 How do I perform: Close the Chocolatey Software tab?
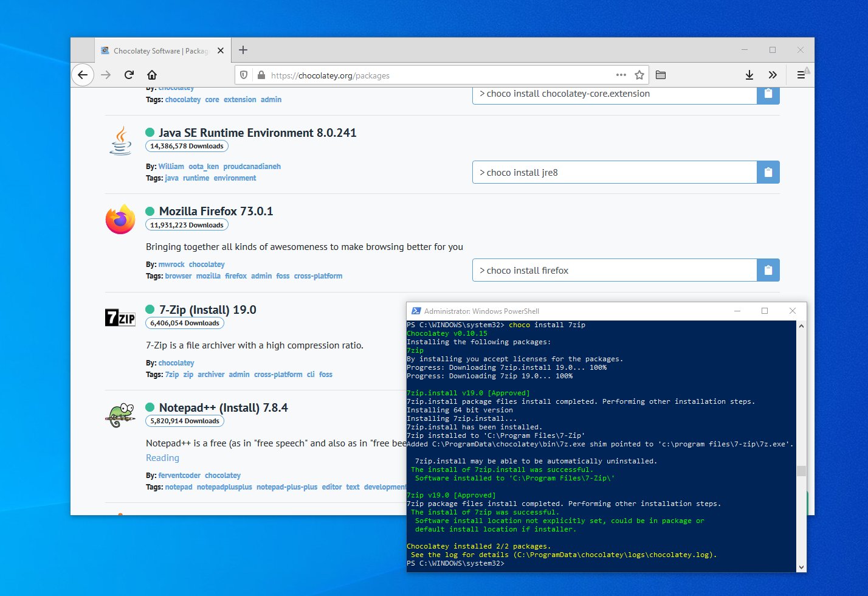point(221,50)
